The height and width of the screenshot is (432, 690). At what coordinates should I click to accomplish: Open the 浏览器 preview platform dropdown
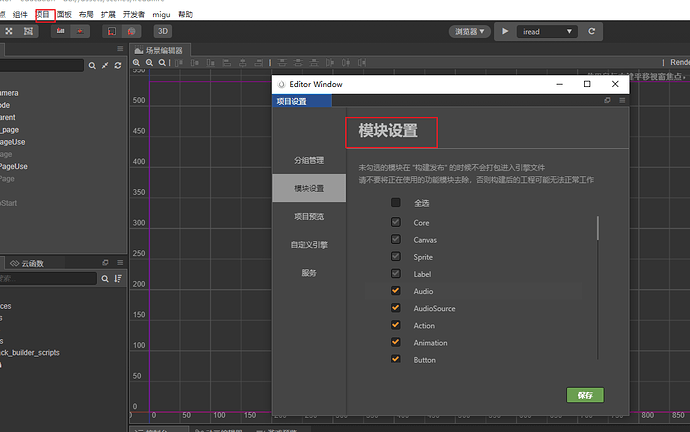click(x=470, y=32)
